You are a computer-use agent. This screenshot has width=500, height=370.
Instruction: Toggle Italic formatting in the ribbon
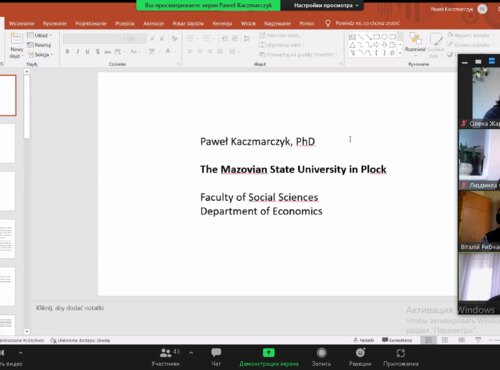(x=78, y=51)
